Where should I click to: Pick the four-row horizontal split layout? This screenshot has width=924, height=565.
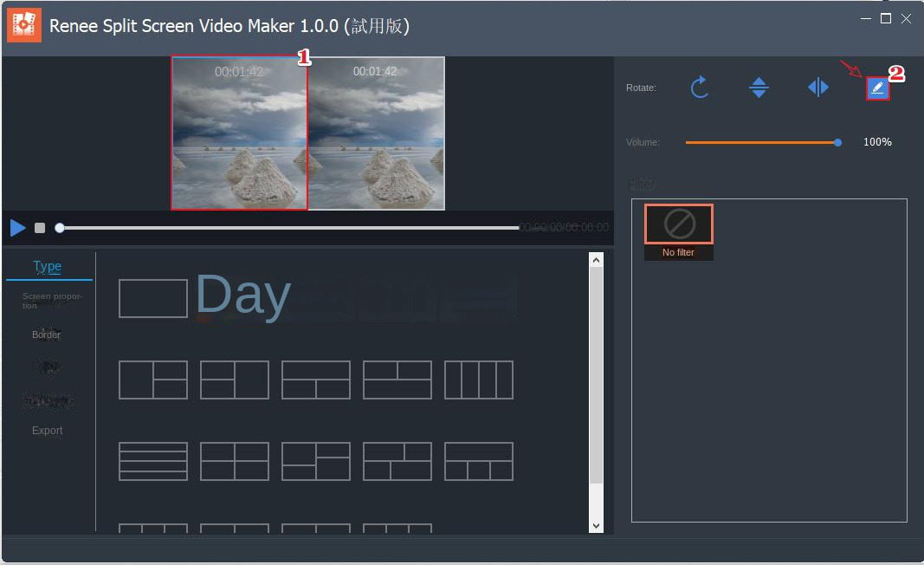coord(153,460)
